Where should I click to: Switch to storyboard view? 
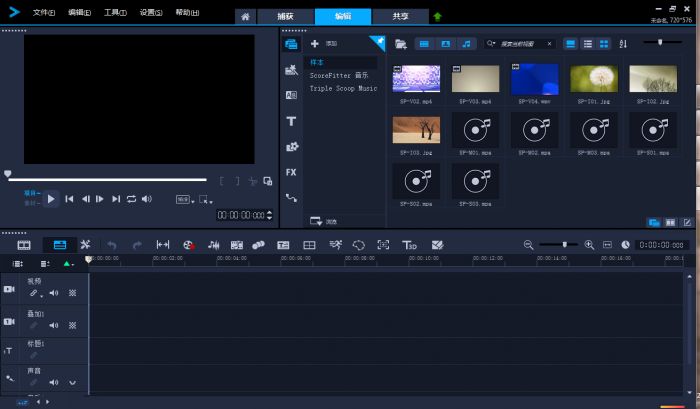pyautogui.click(x=24, y=245)
